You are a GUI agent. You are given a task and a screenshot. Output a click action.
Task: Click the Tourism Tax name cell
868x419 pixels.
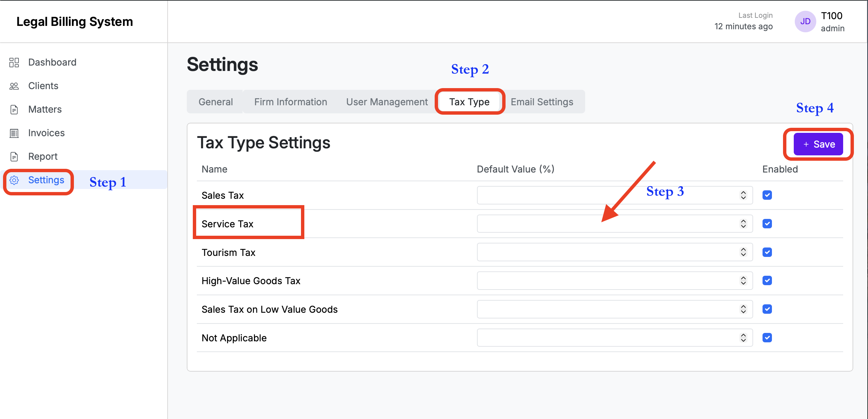[228, 252]
